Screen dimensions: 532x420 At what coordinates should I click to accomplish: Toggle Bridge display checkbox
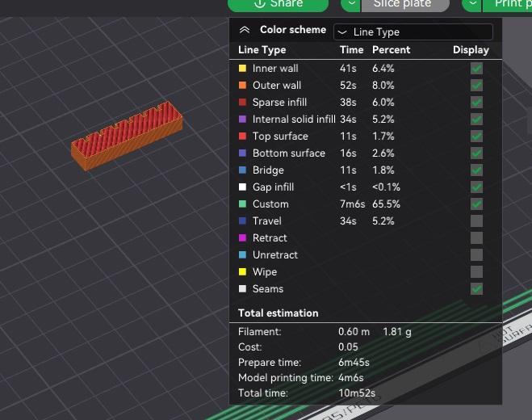[x=476, y=170]
